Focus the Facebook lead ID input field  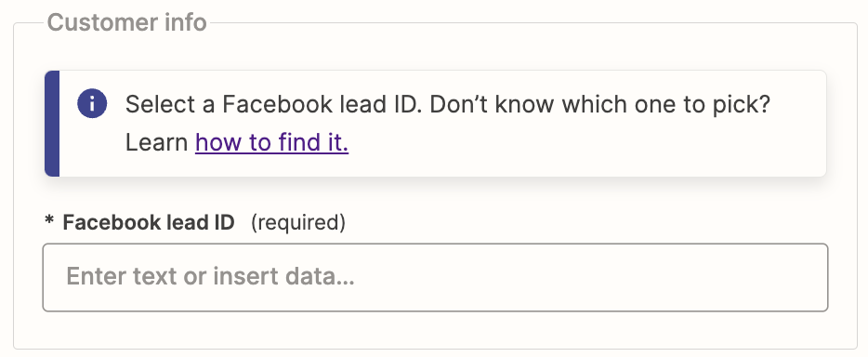click(x=435, y=277)
